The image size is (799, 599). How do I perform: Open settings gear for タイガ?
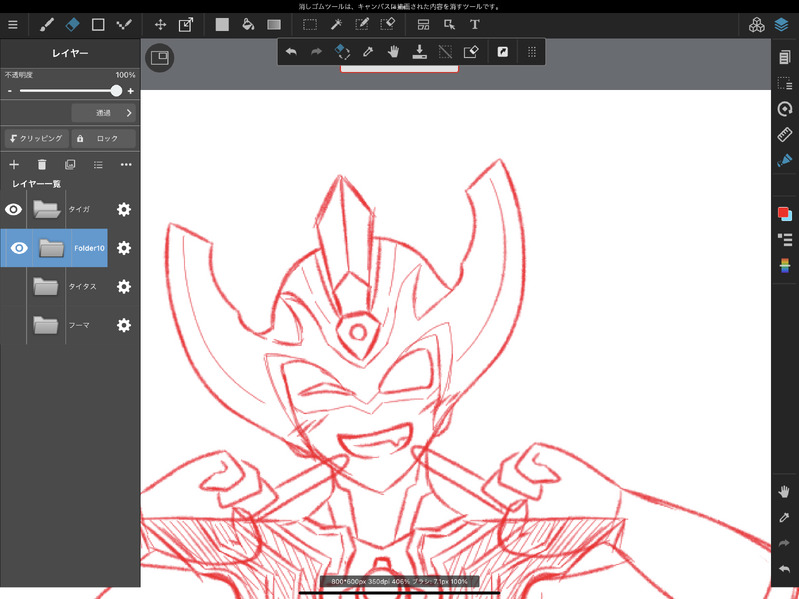click(124, 209)
